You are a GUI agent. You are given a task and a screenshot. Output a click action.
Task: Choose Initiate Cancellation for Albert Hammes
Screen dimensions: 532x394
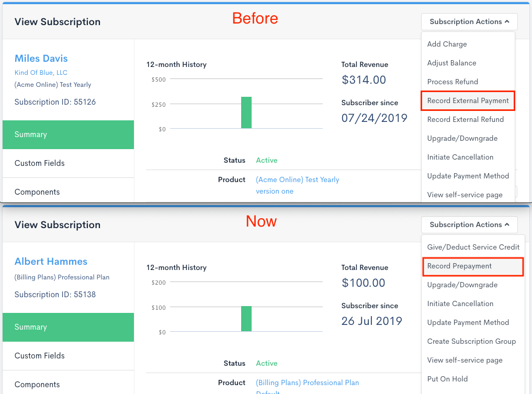(x=460, y=303)
